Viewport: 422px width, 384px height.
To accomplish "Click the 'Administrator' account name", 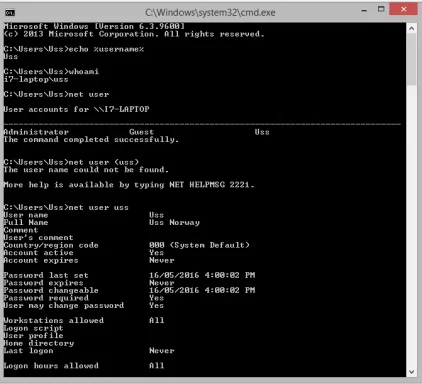I will pyautogui.click(x=36, y=132).
